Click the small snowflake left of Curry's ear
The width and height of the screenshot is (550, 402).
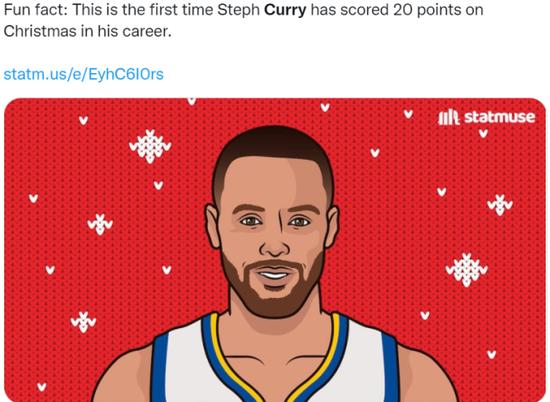(x=100, y=224)
